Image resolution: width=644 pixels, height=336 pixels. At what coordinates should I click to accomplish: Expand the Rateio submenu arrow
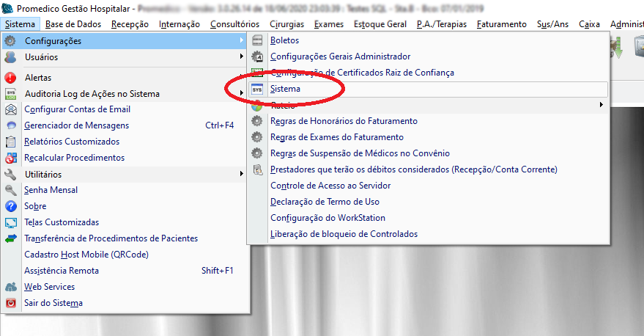pos(602,105)
